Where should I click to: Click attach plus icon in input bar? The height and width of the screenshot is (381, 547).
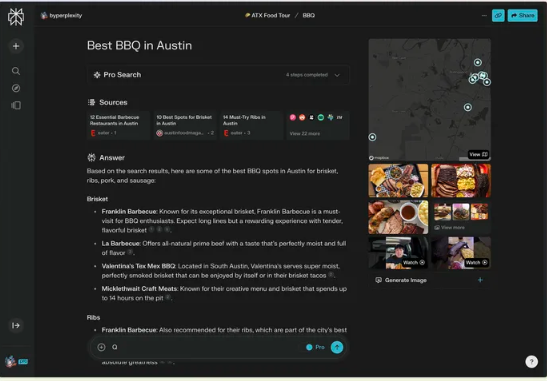coord(101,347)
